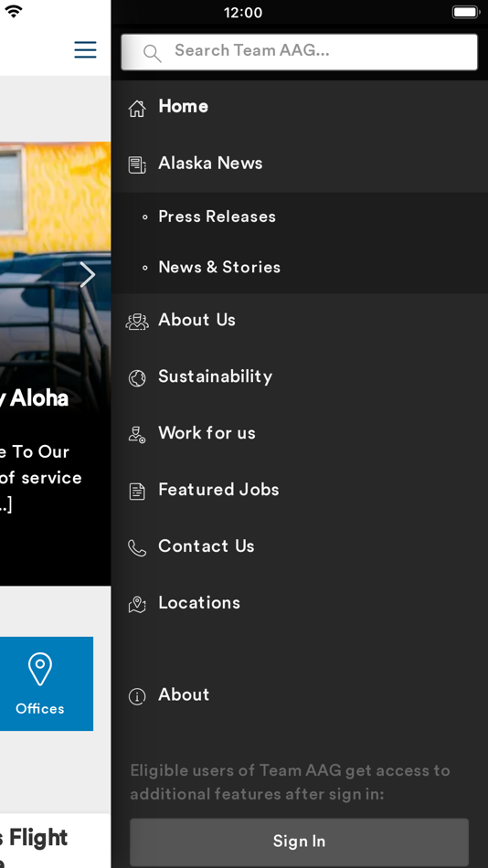Viewport: 488px width, 868px height.
Task: Click the Featured Jobs document icon
Action: click(x=137, y=491)
